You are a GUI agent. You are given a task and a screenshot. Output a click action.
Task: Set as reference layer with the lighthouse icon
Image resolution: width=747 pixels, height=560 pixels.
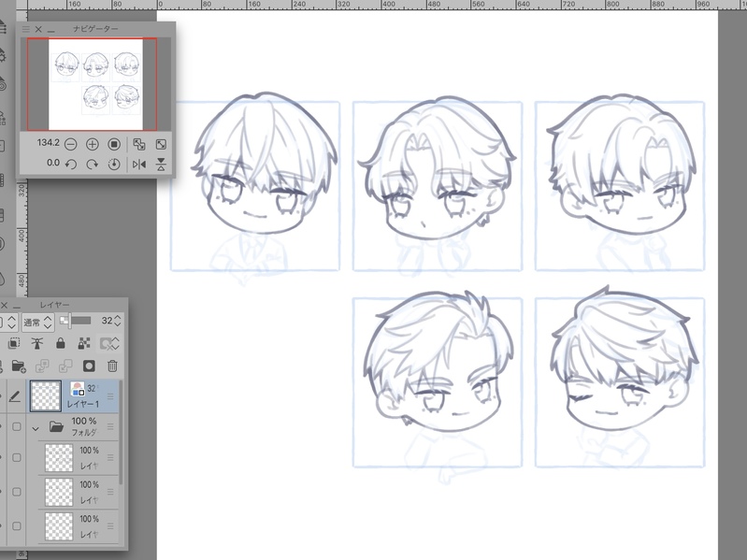coord(37,343)
